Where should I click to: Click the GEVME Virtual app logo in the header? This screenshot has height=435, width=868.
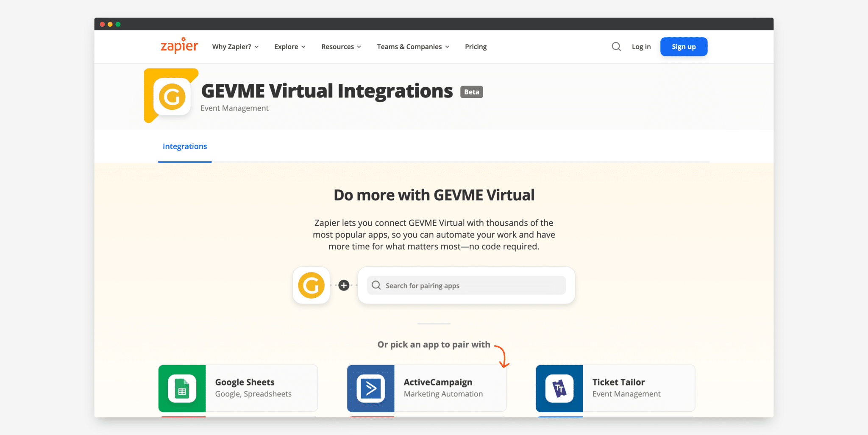[171, 95]
